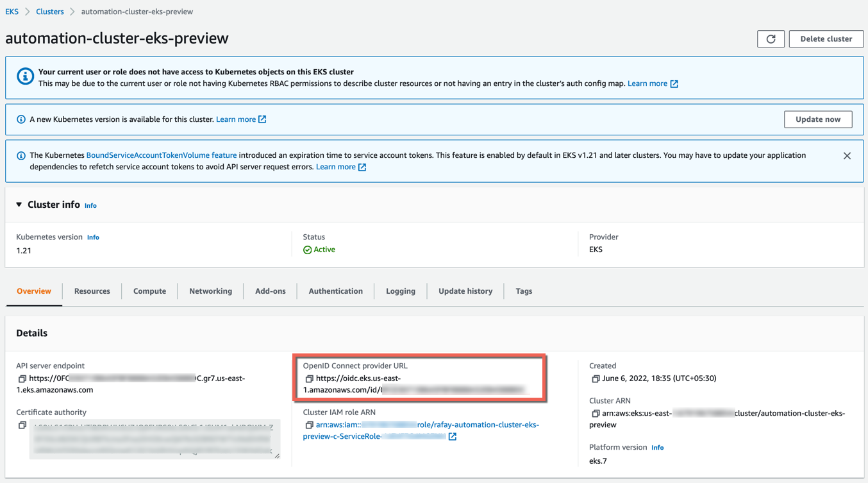Open Learn more link about new Kubernetes version
This screenshot has width=868, height=483.
pyautogui.click(x=241, y=119)
